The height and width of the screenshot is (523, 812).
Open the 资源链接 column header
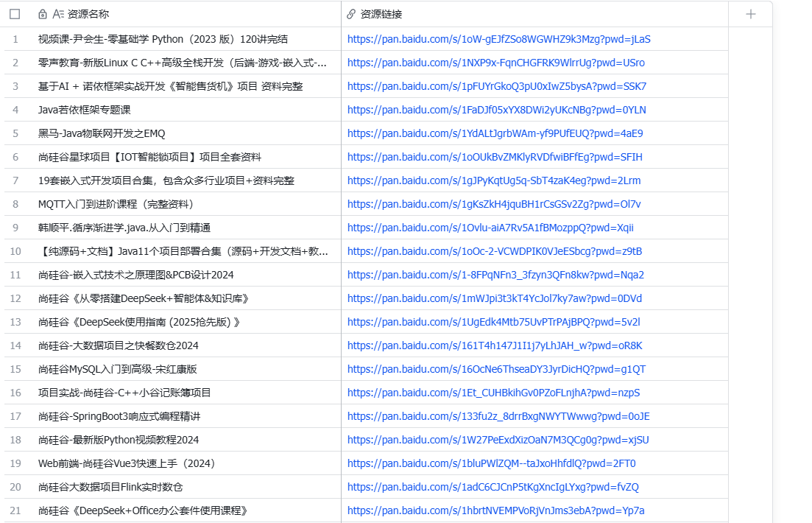(535, 14)
